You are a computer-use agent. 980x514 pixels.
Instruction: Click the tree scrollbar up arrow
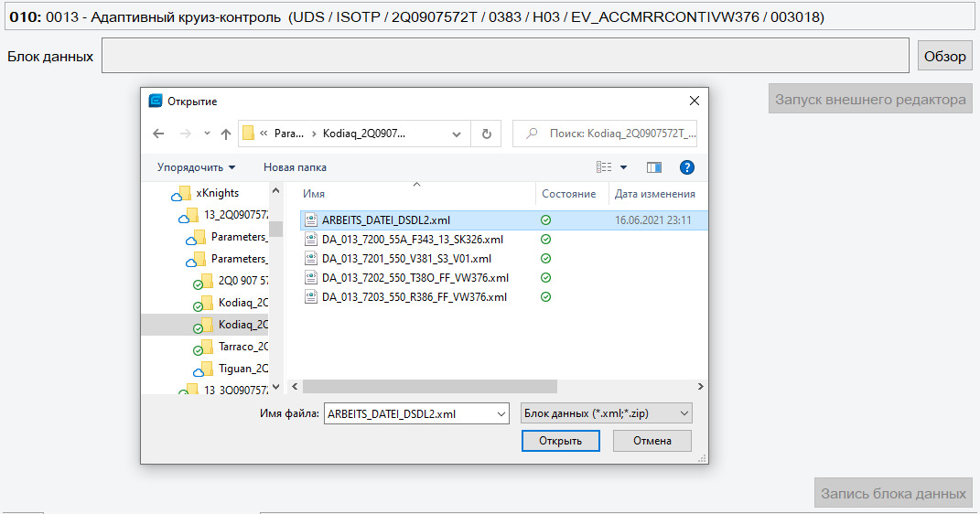[x=275, y=190]
